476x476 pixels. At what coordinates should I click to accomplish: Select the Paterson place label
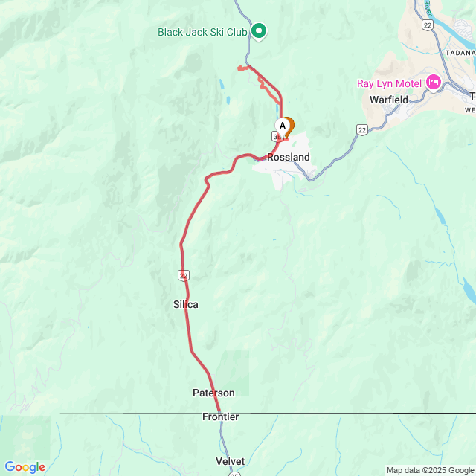tap(213, 393)
